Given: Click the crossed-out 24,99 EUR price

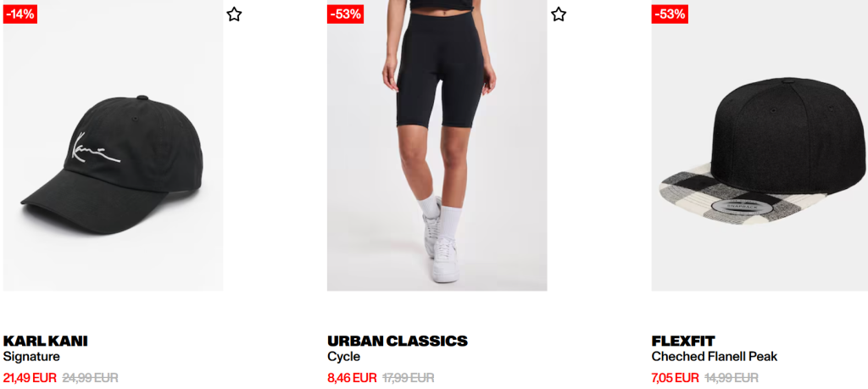Looking at the screenshot, I should click(x=90, y=378).
